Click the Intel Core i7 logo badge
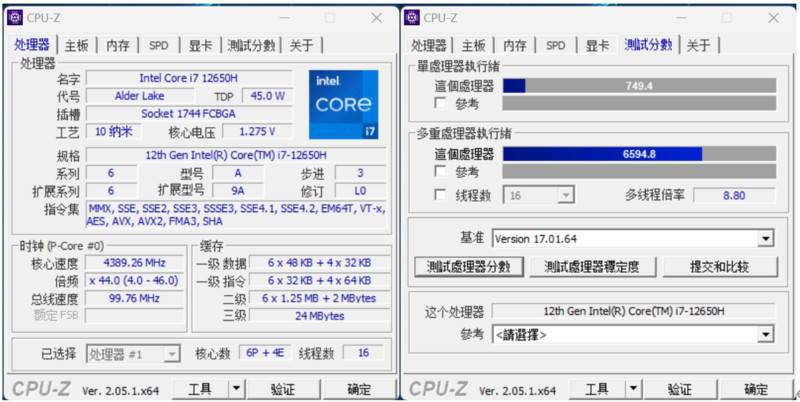Screen dimensions: 800x402 (344, 104)
